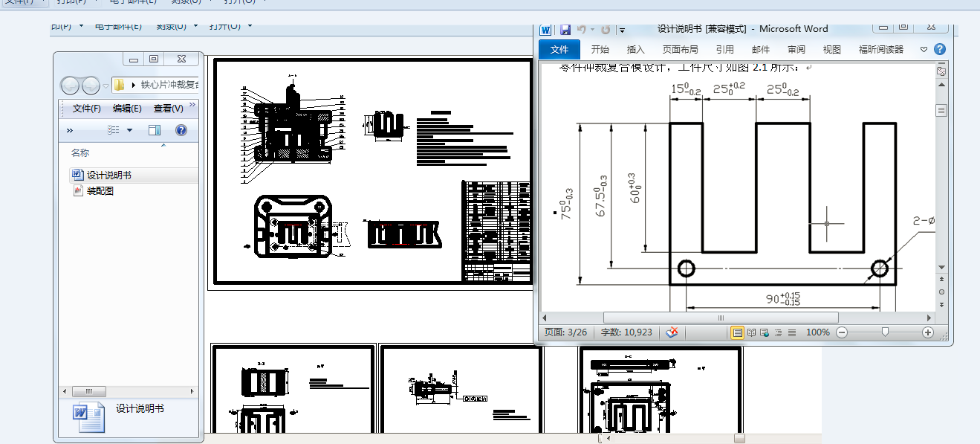
Task: Open the view options dropdown arrow
Action: 129,130
